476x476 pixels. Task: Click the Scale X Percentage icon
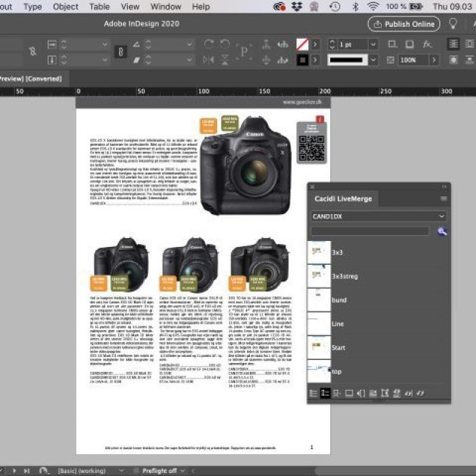(x=52, y=45)
